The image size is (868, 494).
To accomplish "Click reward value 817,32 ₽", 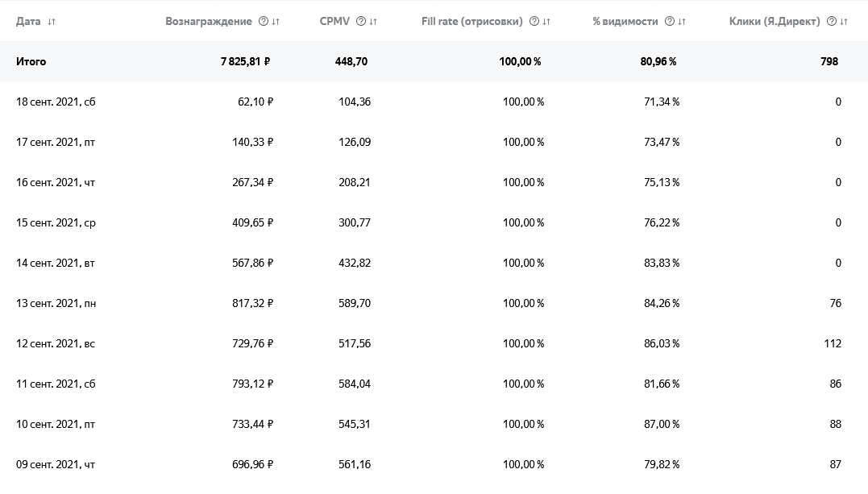I will [x=253, y=303].
